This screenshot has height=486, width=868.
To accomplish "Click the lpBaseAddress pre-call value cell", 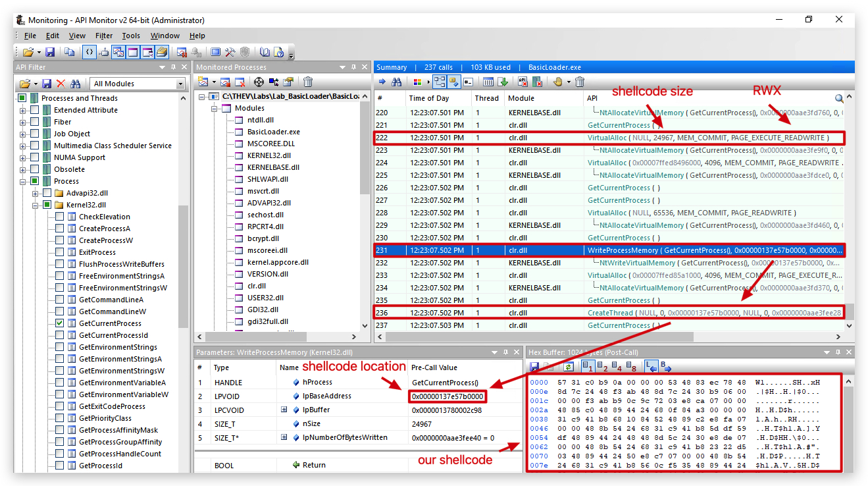I will coord(447,396).
